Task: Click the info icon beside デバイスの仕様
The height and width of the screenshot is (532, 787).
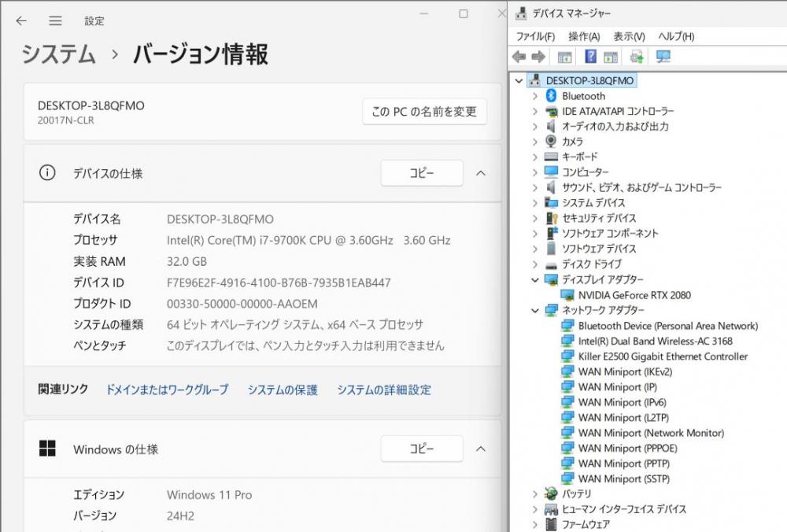Action: click(47, 173)
